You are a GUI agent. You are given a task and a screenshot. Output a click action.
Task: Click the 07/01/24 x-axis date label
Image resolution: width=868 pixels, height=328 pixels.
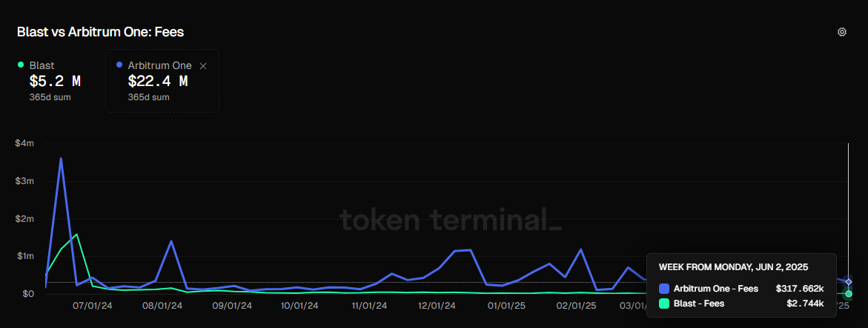93,304
